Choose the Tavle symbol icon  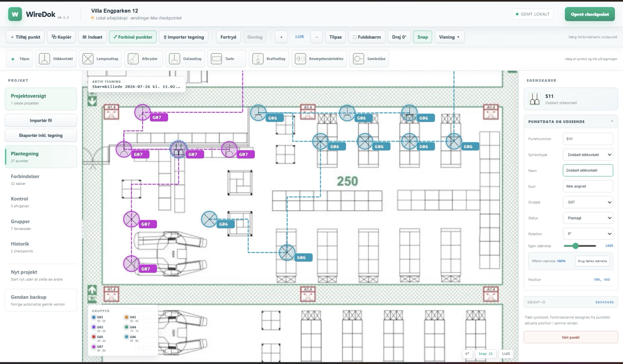click(216, 59)
